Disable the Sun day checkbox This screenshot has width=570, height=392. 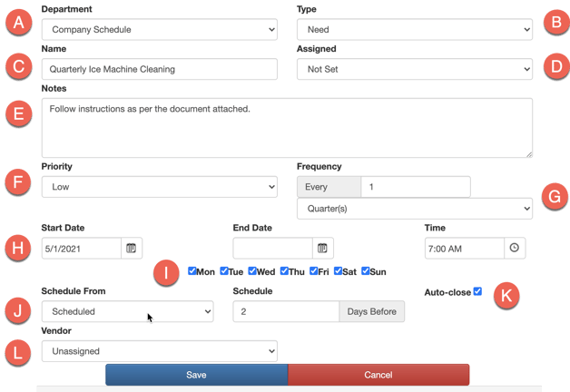coord(366,271)
